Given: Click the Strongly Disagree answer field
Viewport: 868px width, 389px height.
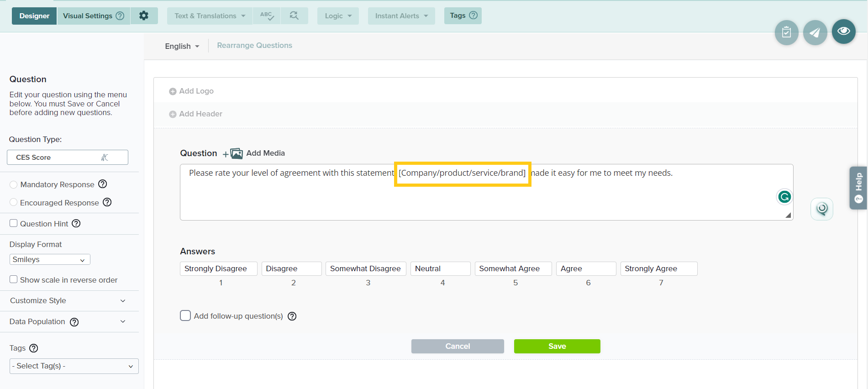Looking at the screenshot, I should coord(218,268).
